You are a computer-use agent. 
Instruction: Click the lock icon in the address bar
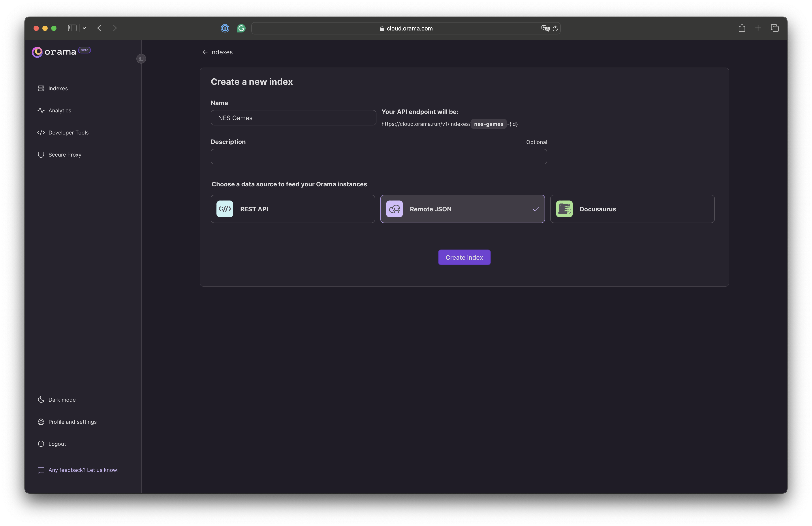click(382, 29)
